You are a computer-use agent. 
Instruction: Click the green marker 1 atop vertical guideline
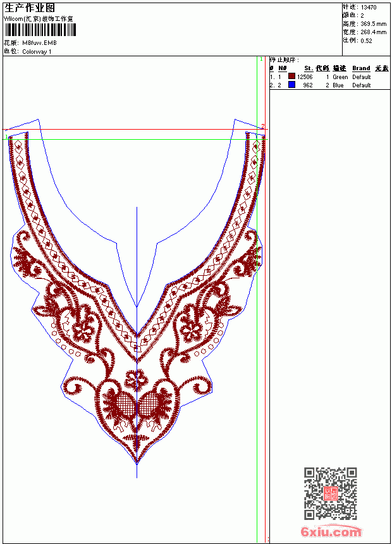[261, 59]
